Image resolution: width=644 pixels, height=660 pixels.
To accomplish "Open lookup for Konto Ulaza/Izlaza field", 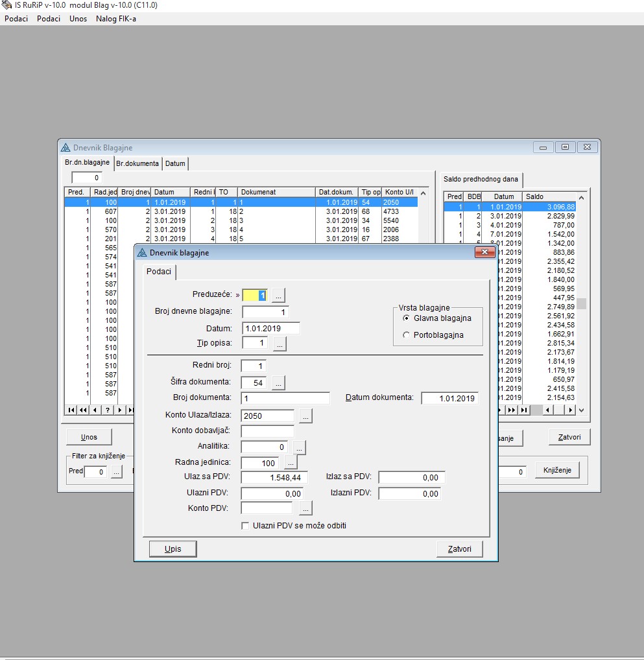I will click(306, 416).
